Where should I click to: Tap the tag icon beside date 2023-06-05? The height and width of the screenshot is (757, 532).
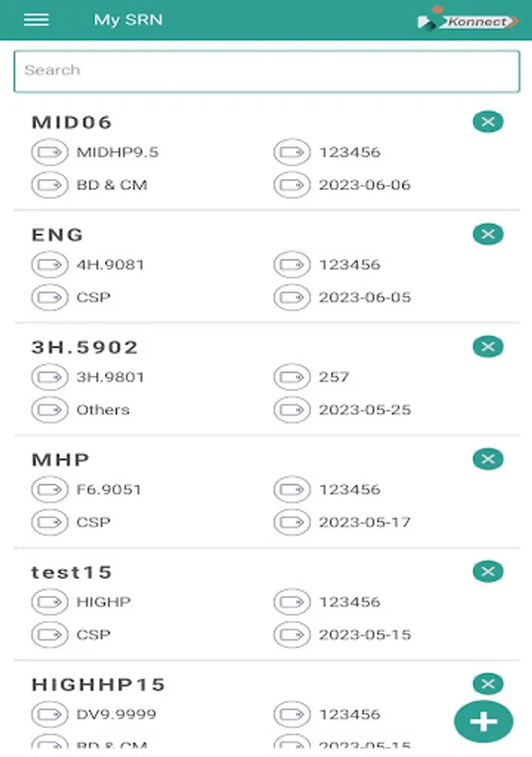[292, 297]
